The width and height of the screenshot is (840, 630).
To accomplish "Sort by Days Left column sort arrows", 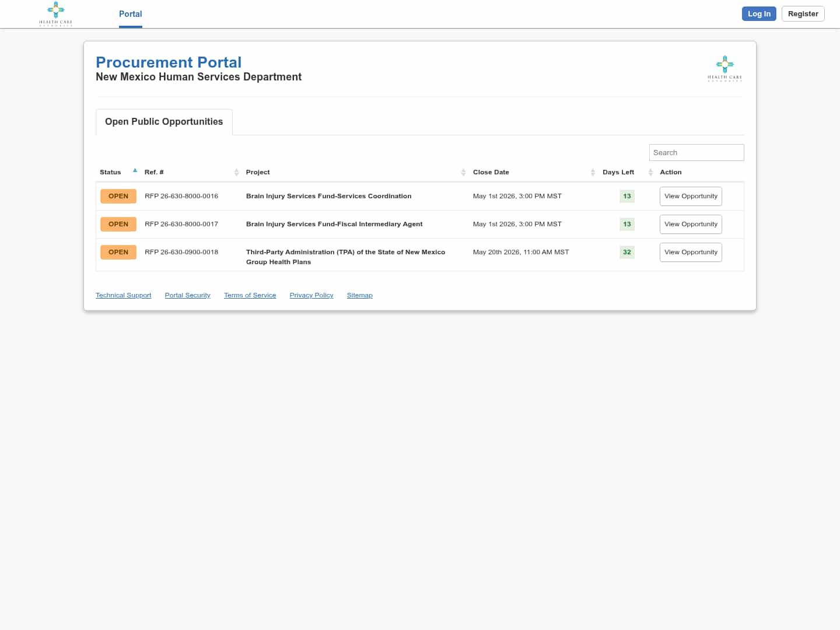I will click(x=650, y=172).
